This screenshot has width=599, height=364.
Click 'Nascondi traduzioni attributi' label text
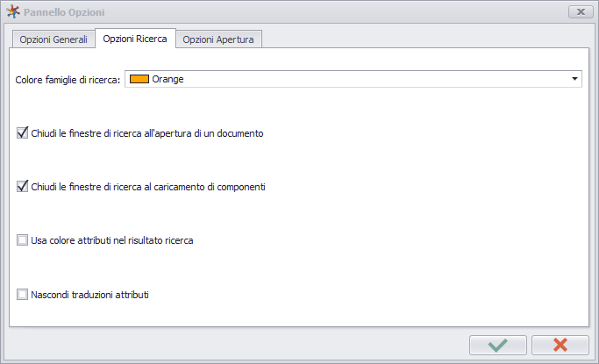pos(89,295)
